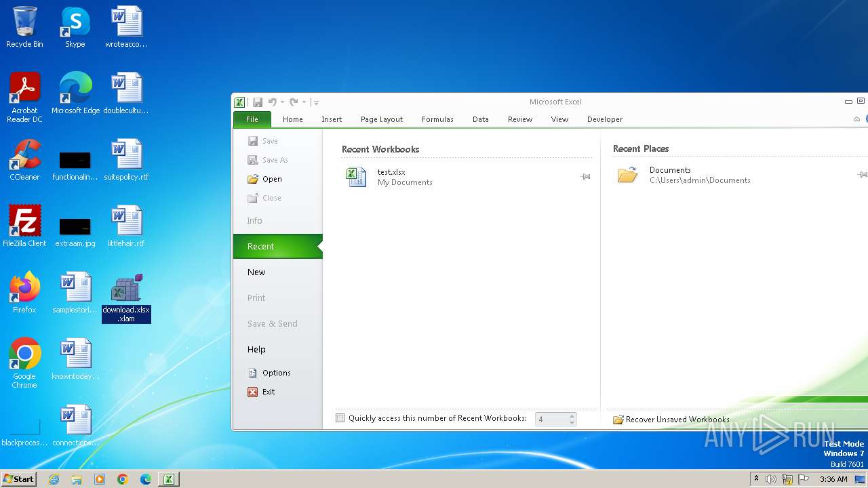Select the Recycle Bin desktop icon

point(24,28)
